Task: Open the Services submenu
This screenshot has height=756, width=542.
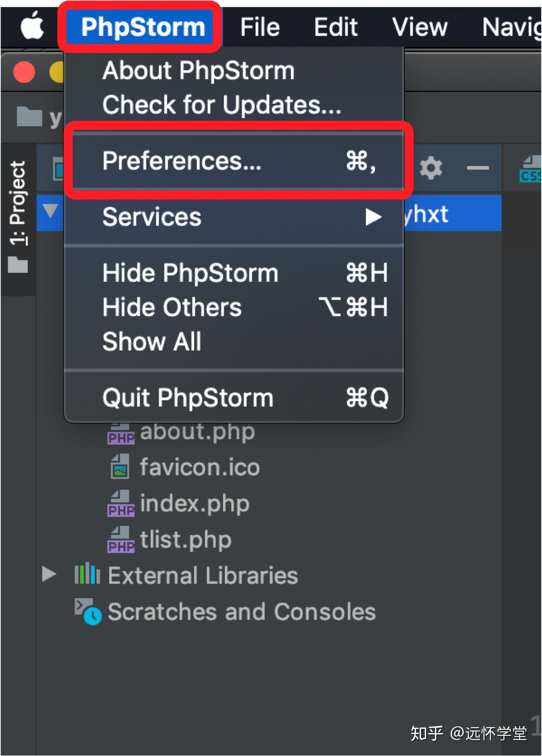Action: point(151,217)
